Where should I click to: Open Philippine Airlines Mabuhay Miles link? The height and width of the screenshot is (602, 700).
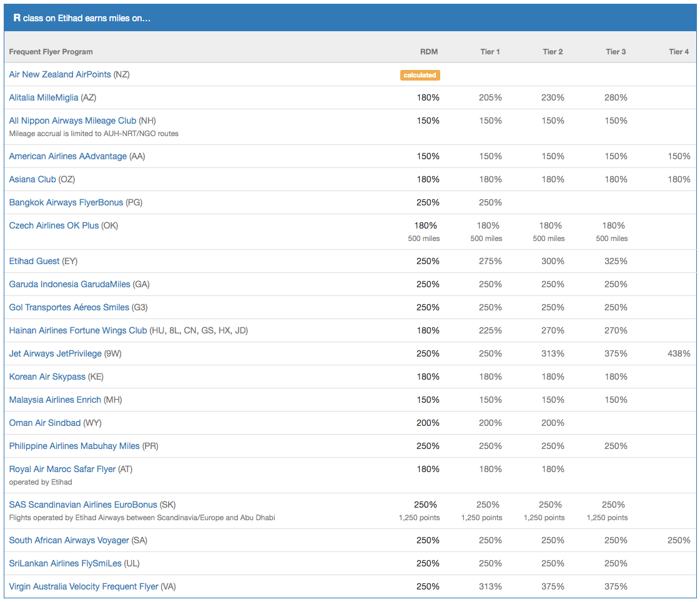[x=74, y=446]
